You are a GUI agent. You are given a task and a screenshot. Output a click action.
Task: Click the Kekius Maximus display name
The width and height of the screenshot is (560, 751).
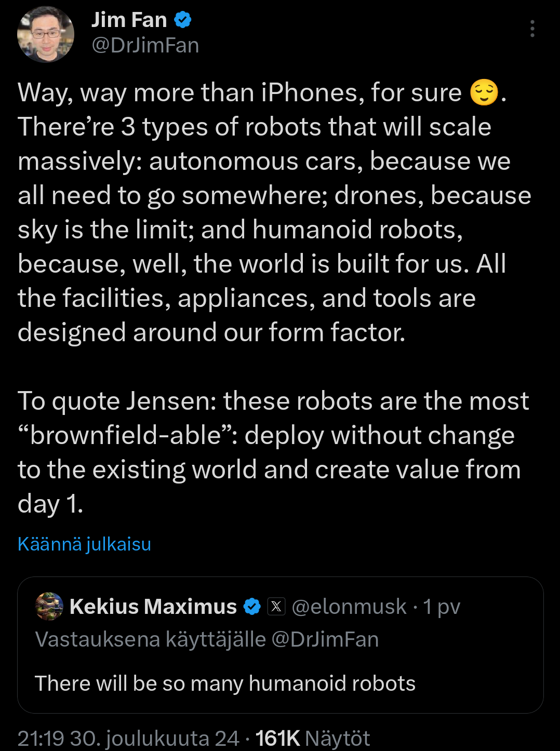153,606
